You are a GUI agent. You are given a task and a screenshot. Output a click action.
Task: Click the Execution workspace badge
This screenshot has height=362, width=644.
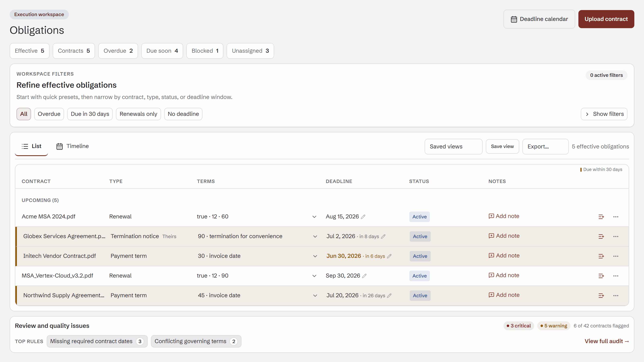(39, 14)
